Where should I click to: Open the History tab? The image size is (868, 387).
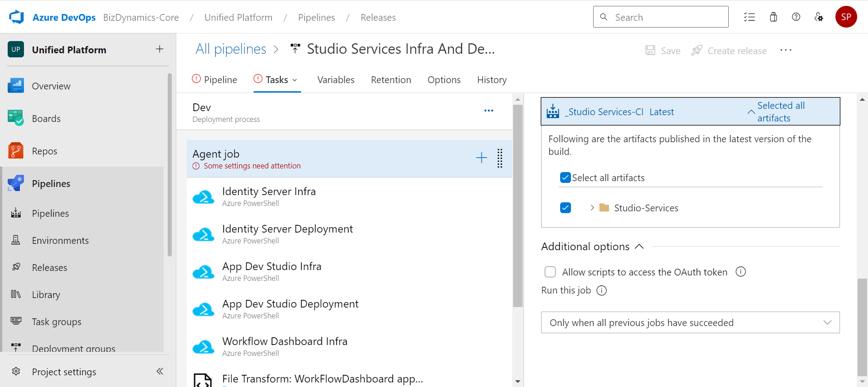[492, 80]
